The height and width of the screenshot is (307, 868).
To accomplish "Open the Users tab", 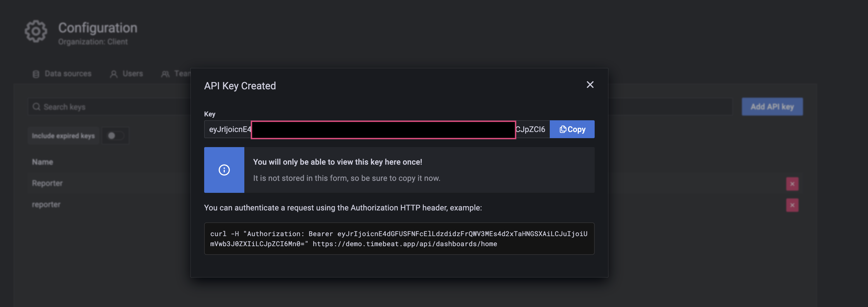I will (x=127, y=73).
